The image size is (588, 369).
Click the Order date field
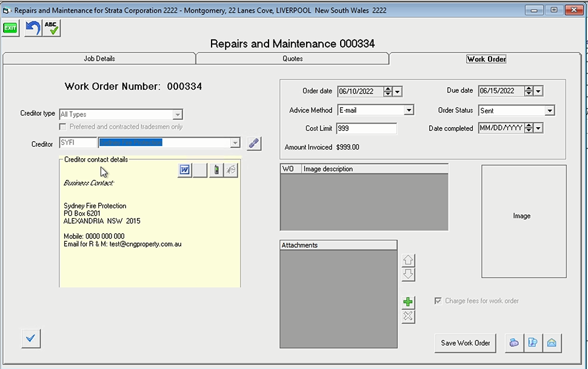point(360,91)
